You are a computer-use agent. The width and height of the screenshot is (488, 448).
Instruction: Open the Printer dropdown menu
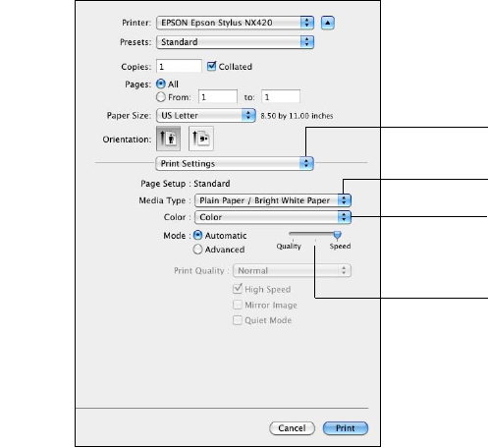tap(235, 23)
